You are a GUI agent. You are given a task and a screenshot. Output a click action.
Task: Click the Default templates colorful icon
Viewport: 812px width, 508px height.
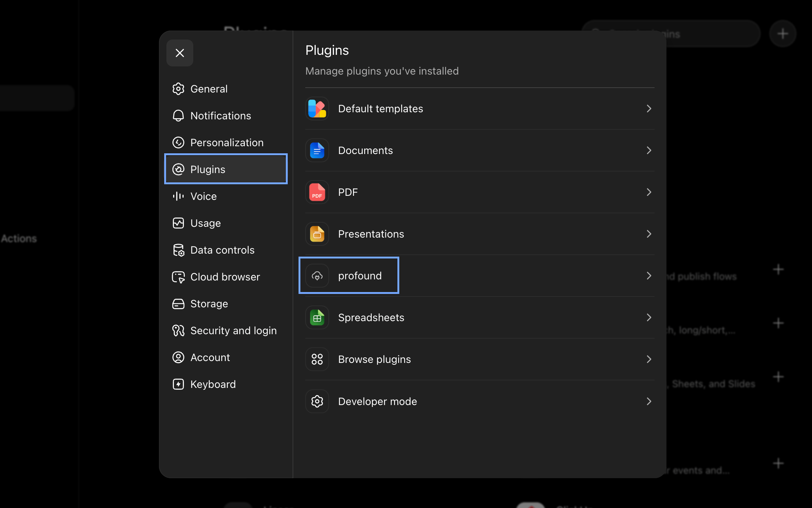317,109
